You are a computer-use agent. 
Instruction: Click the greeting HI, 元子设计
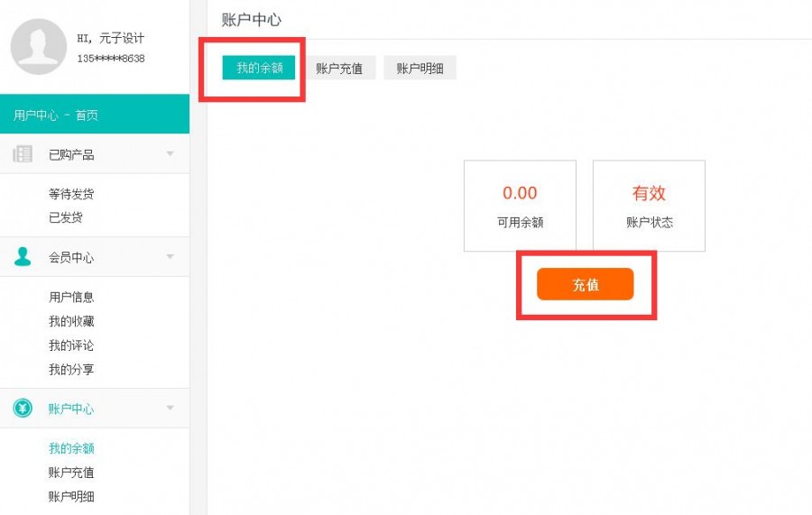tap(111, 38)
